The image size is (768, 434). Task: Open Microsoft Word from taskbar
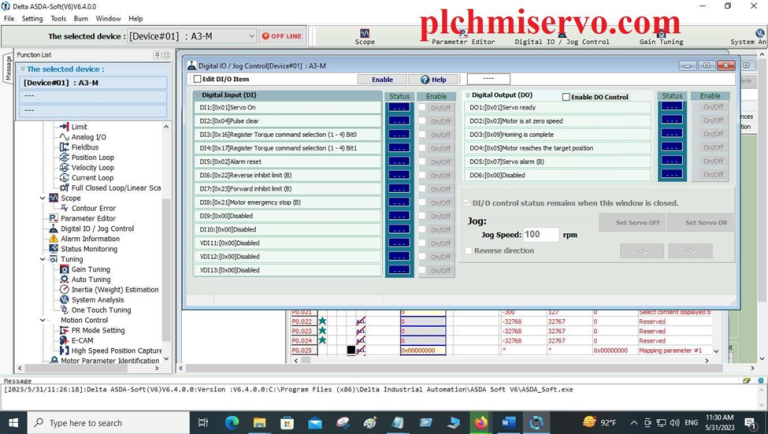coord(508,422)
